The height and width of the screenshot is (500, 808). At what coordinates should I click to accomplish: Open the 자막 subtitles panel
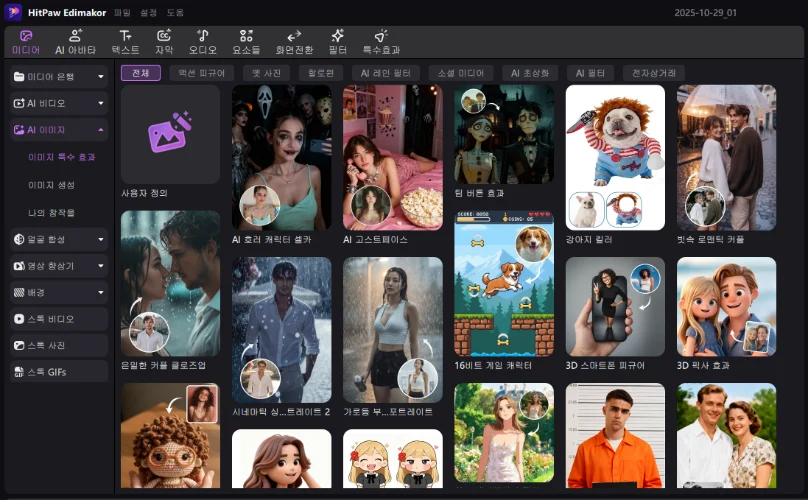pyautogui.click(x=164, y=41)
